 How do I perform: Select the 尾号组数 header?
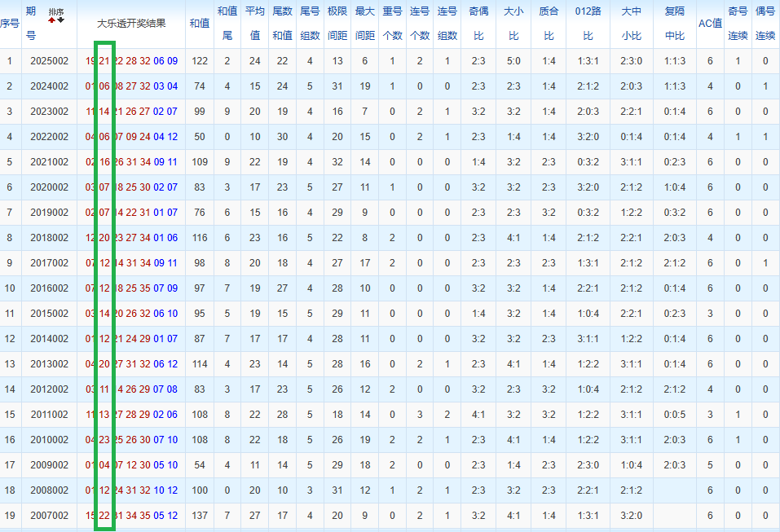pos(310,24)
